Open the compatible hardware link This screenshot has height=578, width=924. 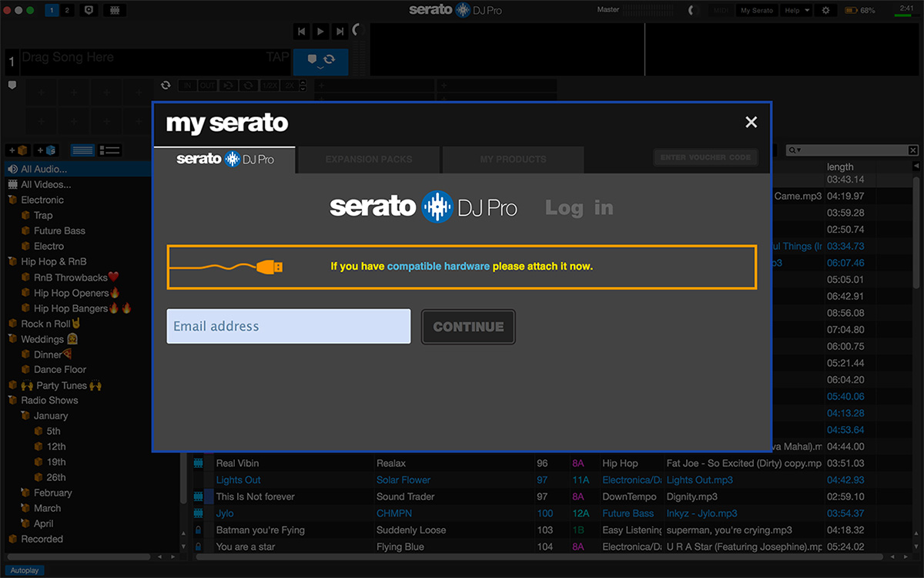[x=438, y=267]
